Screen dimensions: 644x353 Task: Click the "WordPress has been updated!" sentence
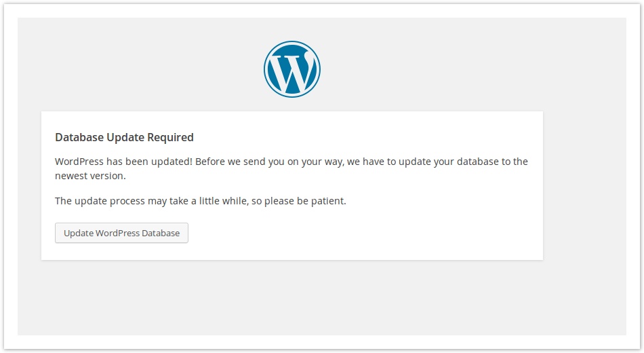coord(123,162)
